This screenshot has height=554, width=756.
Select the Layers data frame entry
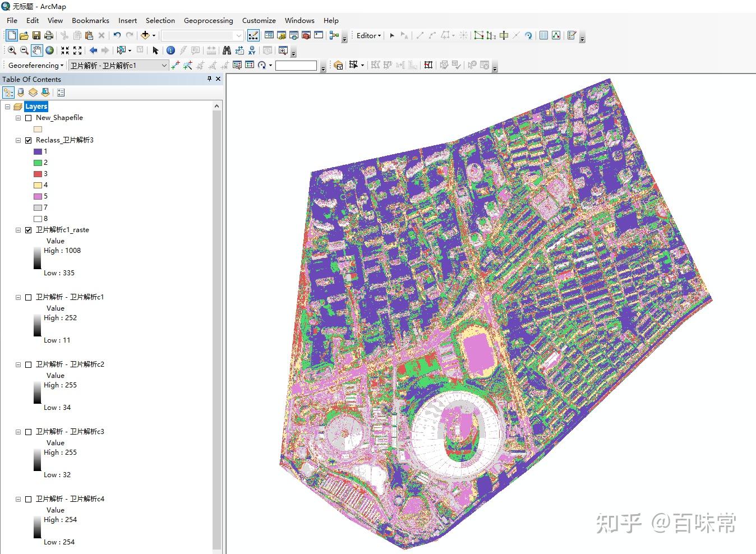click(x=36, y=107)
